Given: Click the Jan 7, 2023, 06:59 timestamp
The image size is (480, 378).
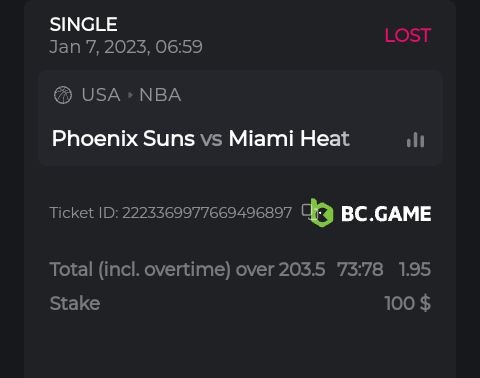Looking at the screenshot, I should click(x=126, y=47).
